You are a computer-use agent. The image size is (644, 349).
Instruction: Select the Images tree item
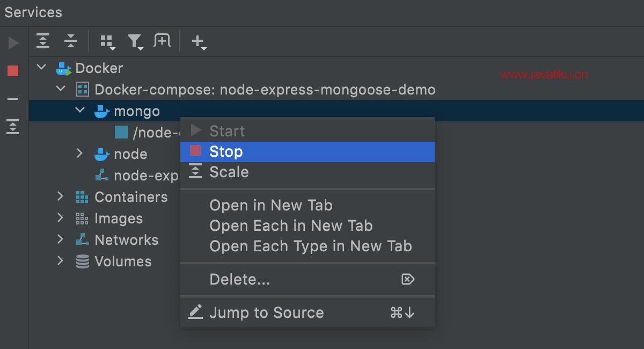click(x=119, y=219)
